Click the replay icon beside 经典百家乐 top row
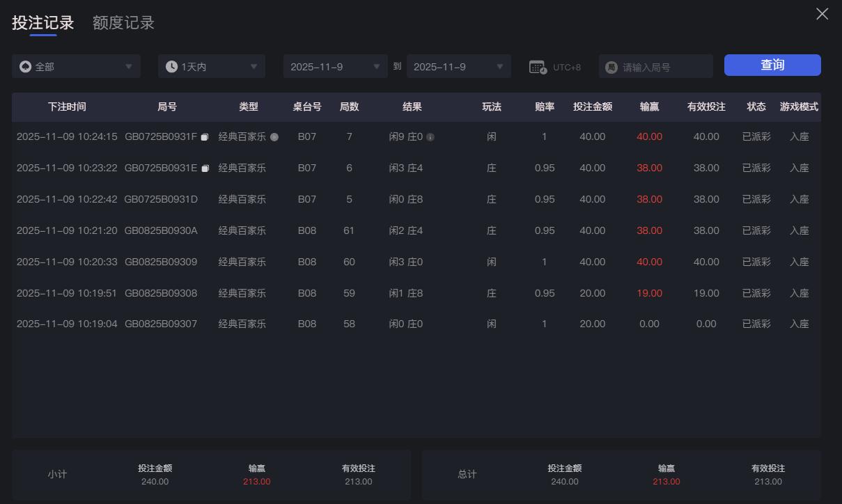 tap(274, 137)
